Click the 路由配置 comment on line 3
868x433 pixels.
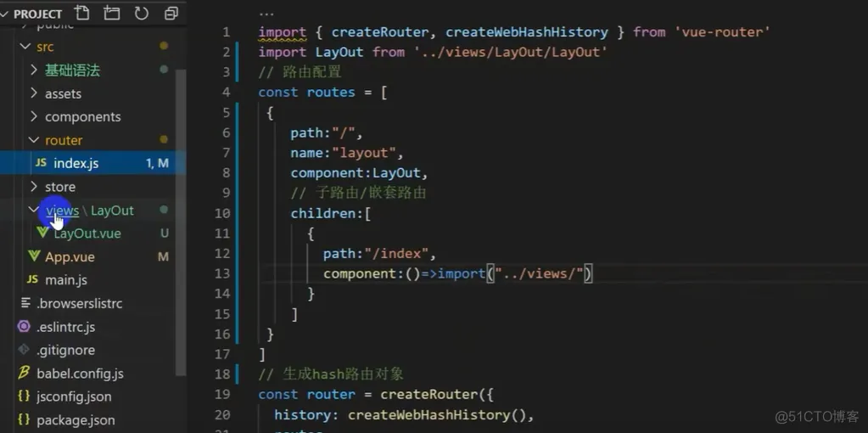(x=300, y=72)
